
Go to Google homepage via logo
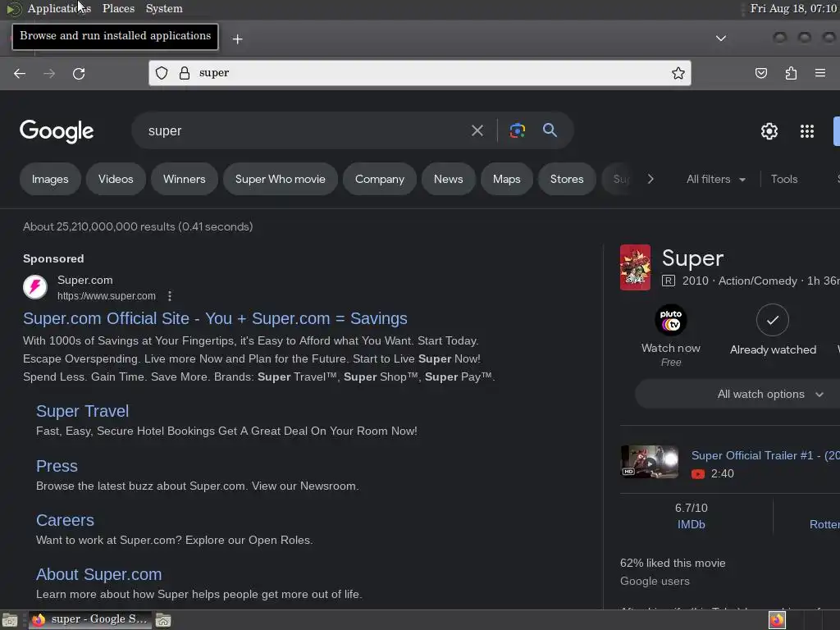57,131
